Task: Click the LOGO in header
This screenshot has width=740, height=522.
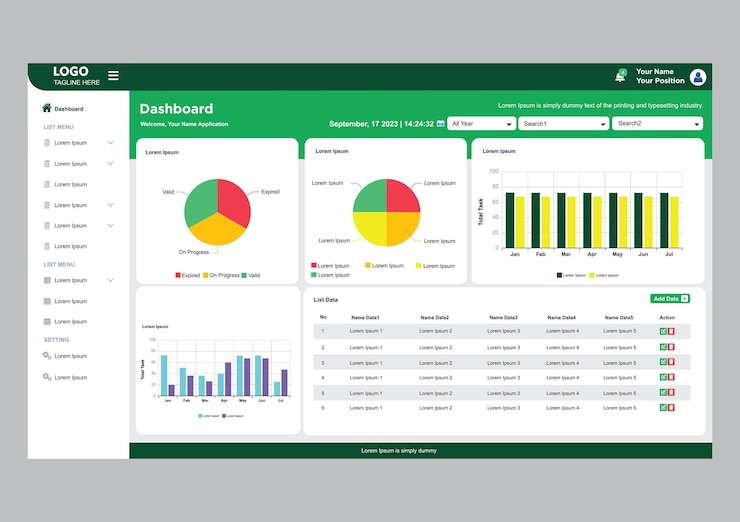Action: 71,71
